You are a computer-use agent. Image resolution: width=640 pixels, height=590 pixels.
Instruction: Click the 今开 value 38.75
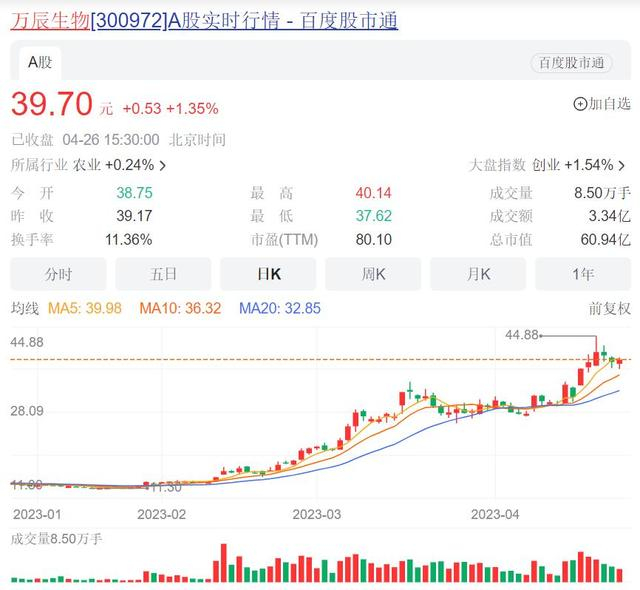[134, 193]
